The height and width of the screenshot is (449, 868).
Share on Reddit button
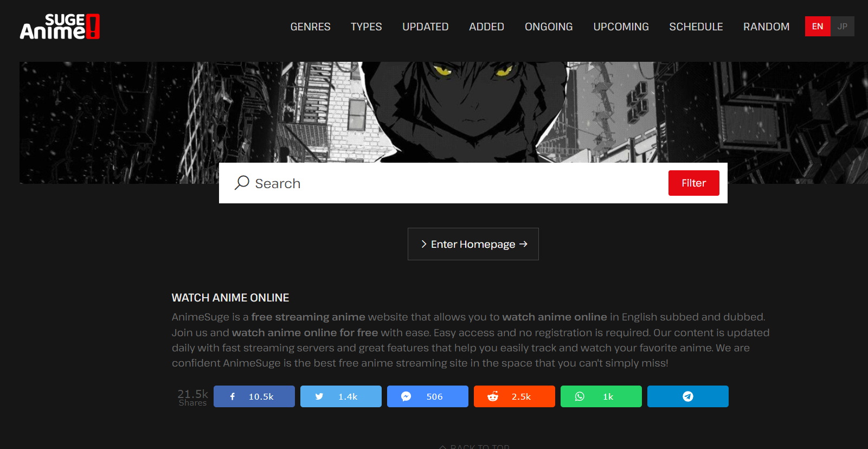coord(514,396)
